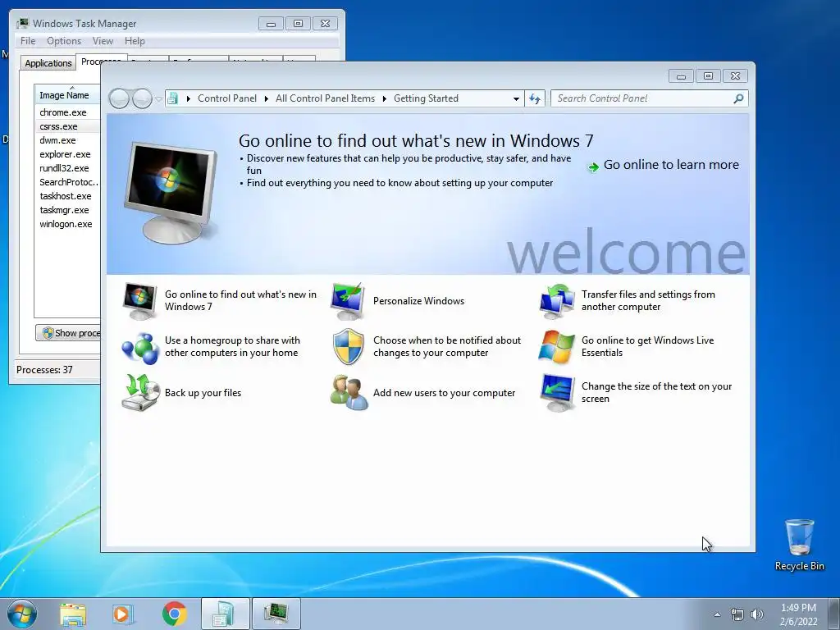
Task: Open the address bar history dropdown
Action: [516, 98]
